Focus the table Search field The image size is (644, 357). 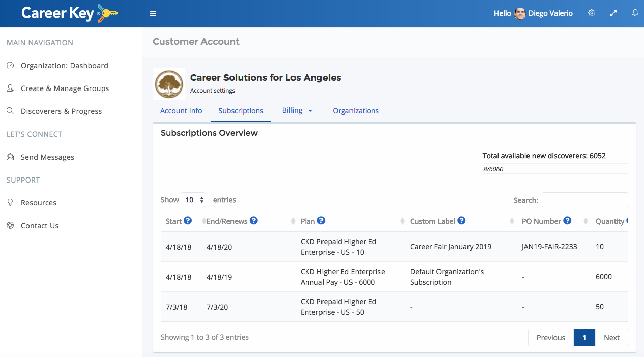click(x=584, y=200)
